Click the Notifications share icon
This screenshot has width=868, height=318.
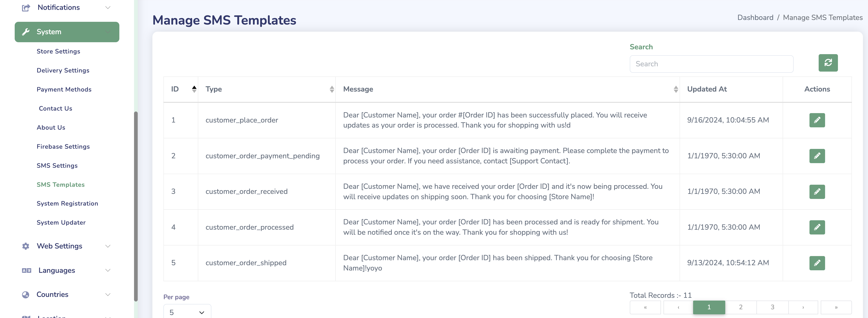[x=26, y=7]
